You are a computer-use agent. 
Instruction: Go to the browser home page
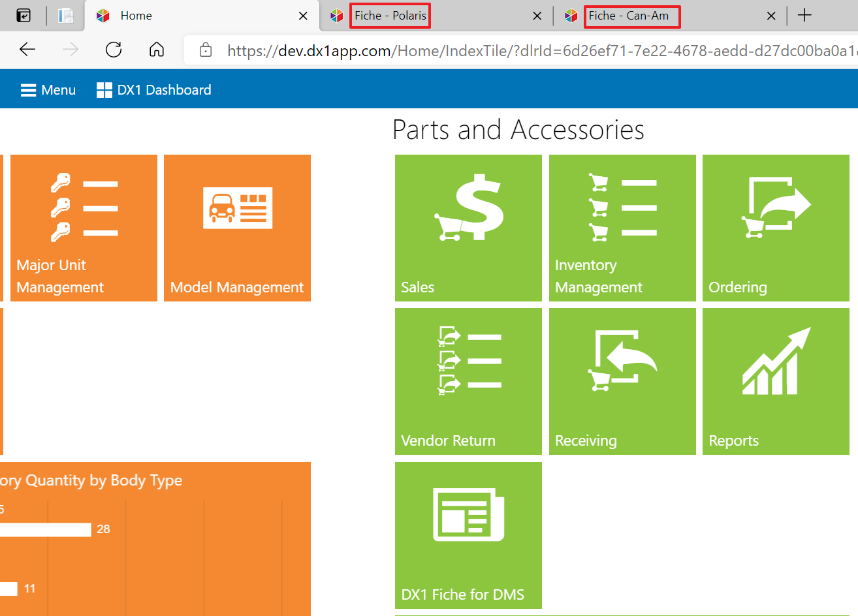(x=157, y=50)
